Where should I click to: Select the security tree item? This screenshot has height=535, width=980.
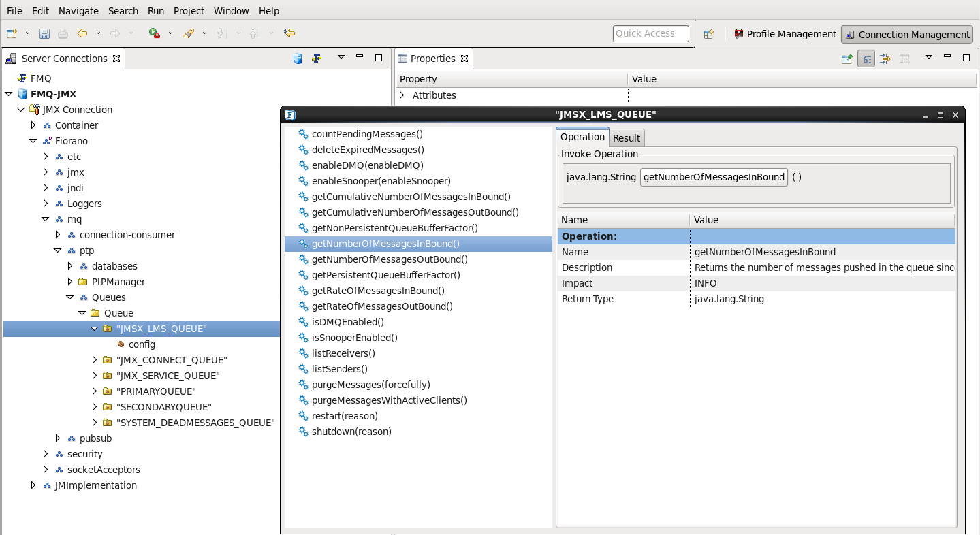[84, 454]
